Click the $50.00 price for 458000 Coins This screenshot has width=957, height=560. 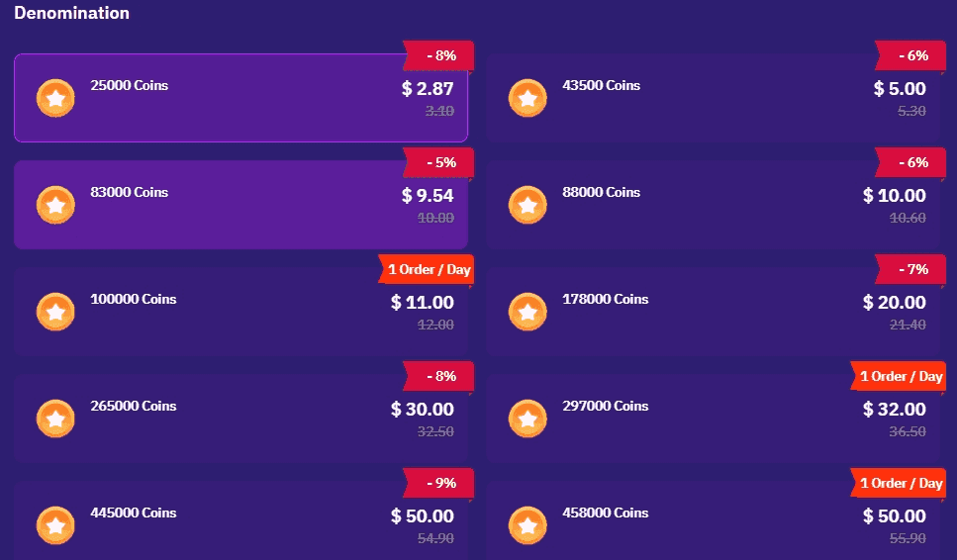coord(895,516)
